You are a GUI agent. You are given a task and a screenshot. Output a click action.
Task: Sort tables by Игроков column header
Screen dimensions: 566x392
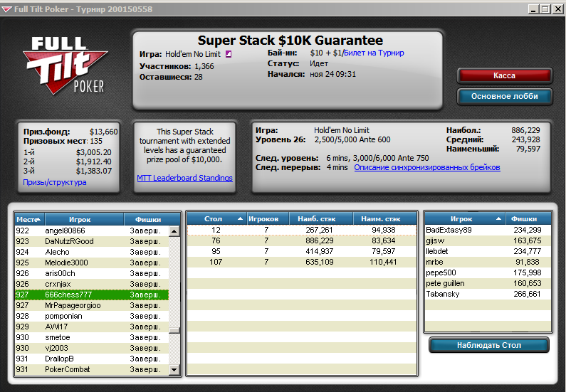point(268,218)
